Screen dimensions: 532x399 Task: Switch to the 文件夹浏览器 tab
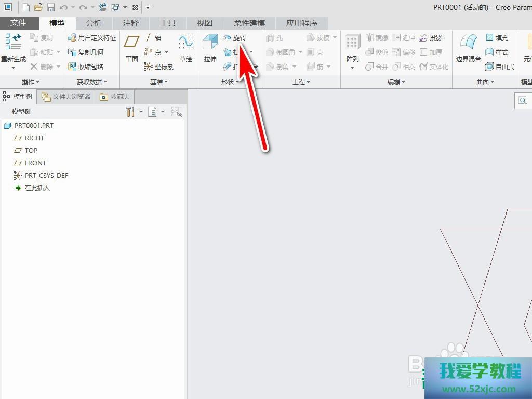tap(66, 97)
